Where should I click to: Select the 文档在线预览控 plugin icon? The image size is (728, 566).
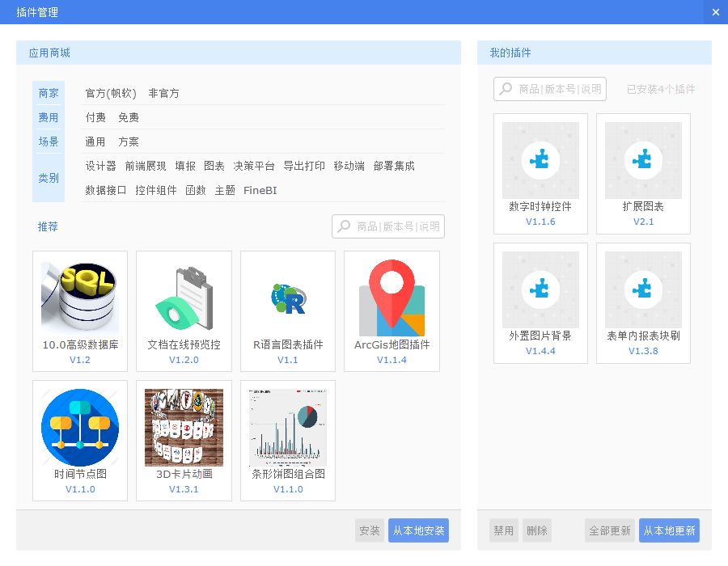pos(184,298)
